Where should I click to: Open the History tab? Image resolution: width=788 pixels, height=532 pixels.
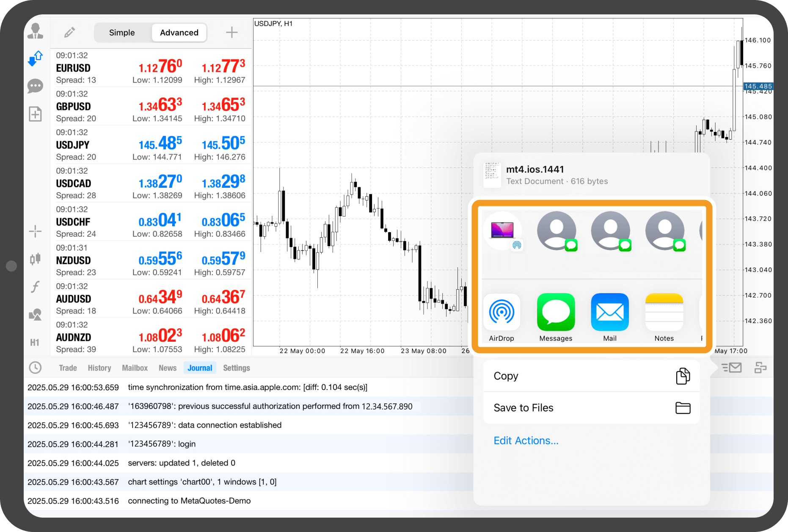pyautogui.click(x=99, y=368)
